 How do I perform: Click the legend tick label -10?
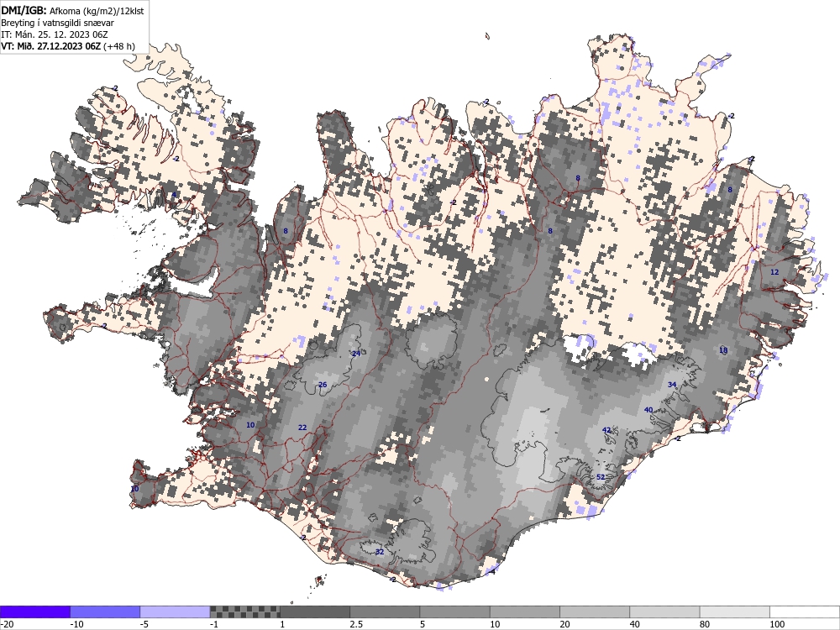[76, 624]
